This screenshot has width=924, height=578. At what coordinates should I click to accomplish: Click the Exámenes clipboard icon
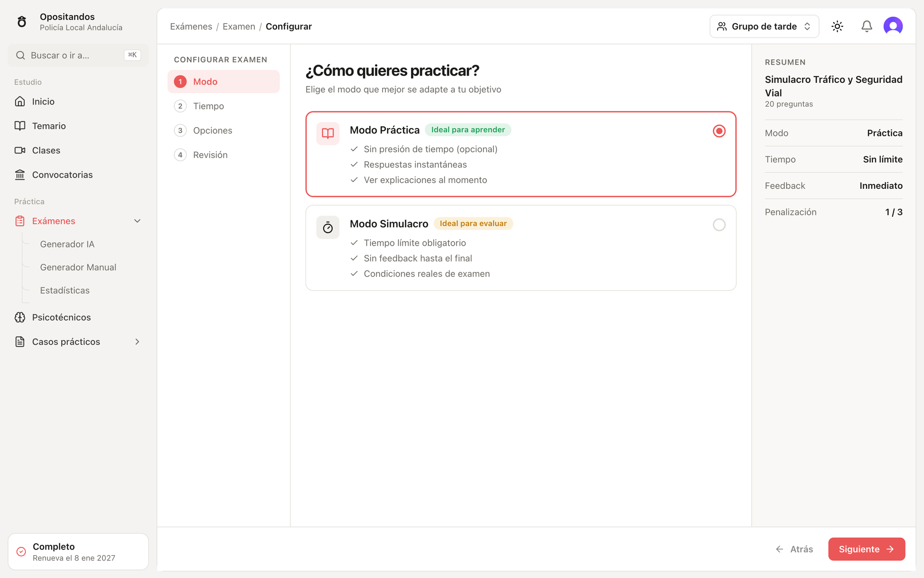pos(20,221)
